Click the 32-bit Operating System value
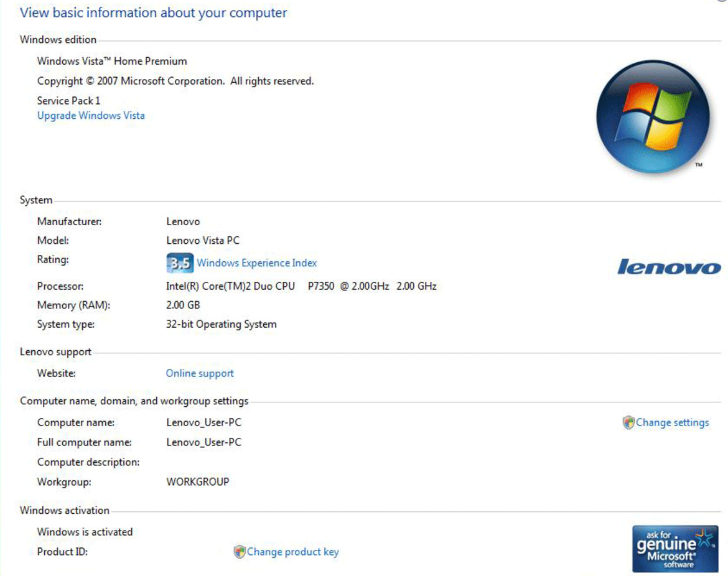The height and width of the screenshot is (576, 728). point(222,325)
